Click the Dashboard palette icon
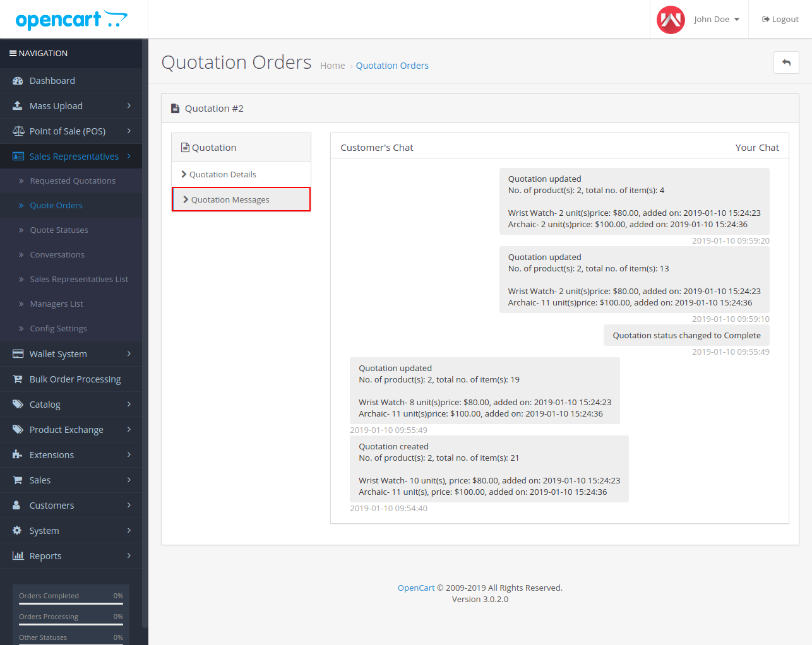This screenshot has height=645, width=812. coord(18,81)
